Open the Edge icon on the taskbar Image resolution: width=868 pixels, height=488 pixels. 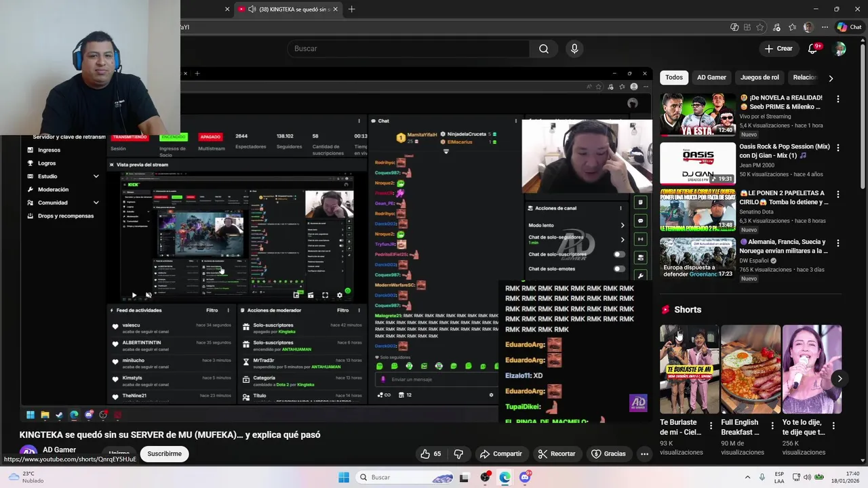point(505,477)
